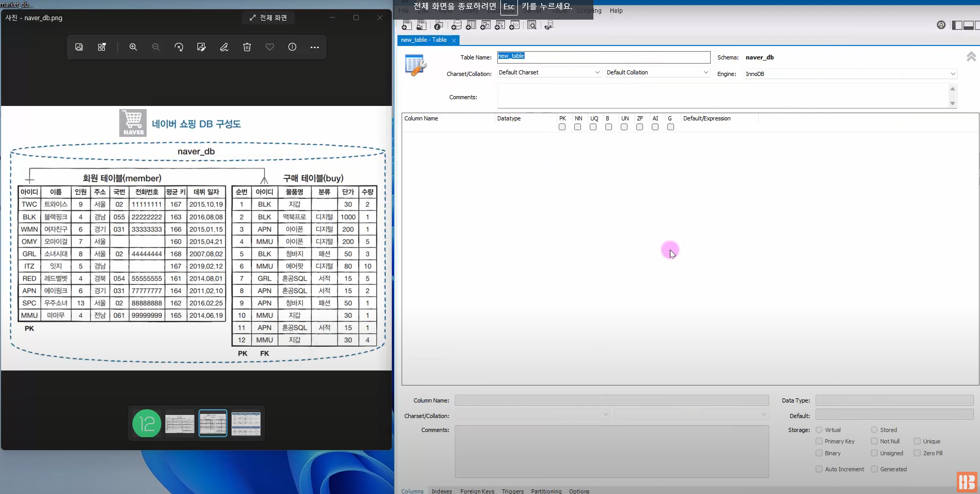Click the 전체 화면 fullscreen button in Photos
This screenshot has width=980, height=494.
click(268, 18)
